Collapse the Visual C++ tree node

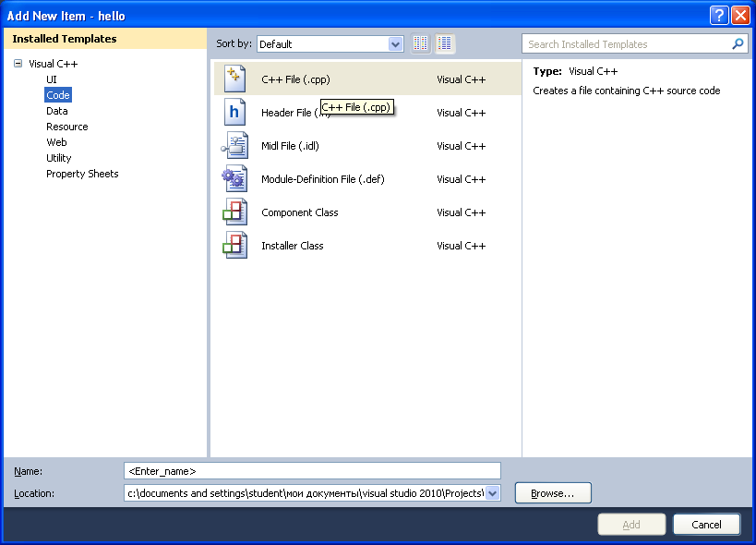[x=18, y=63]
